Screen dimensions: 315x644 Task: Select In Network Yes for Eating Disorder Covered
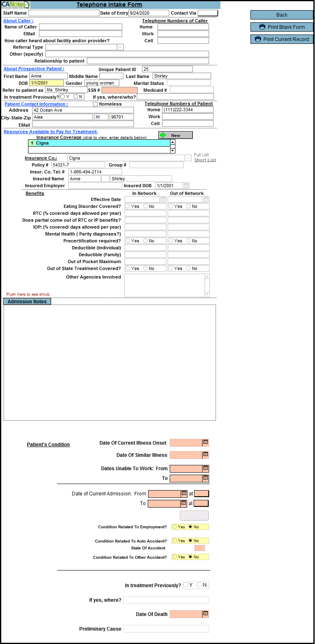(x=128, y=206)
